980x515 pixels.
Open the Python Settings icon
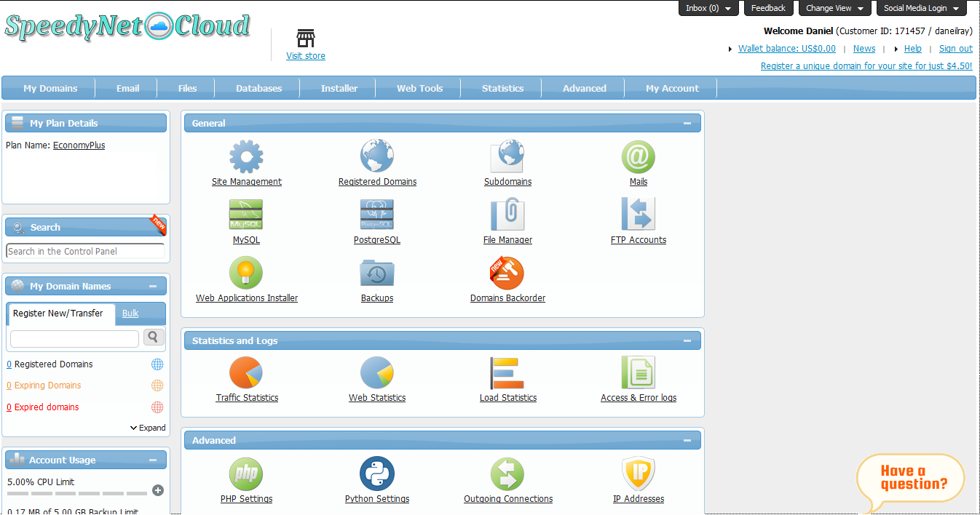[x=377, y=474]
